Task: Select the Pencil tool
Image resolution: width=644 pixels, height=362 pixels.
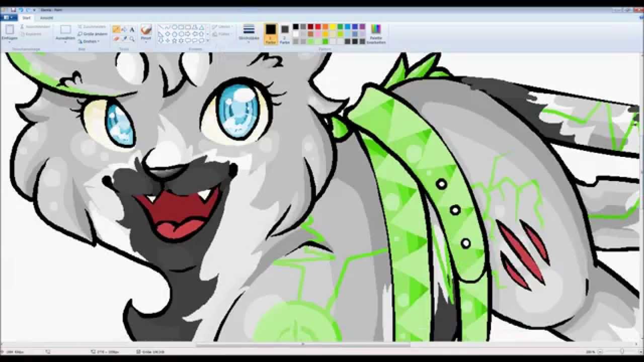Action: pos(116,29)
